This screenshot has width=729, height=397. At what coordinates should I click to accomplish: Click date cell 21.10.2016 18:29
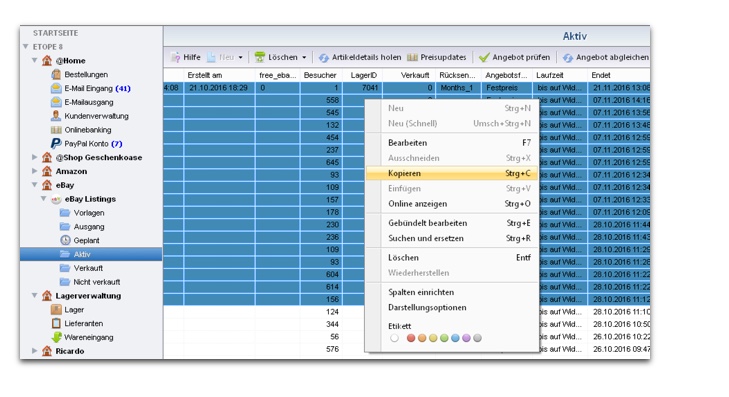(219, 88)
